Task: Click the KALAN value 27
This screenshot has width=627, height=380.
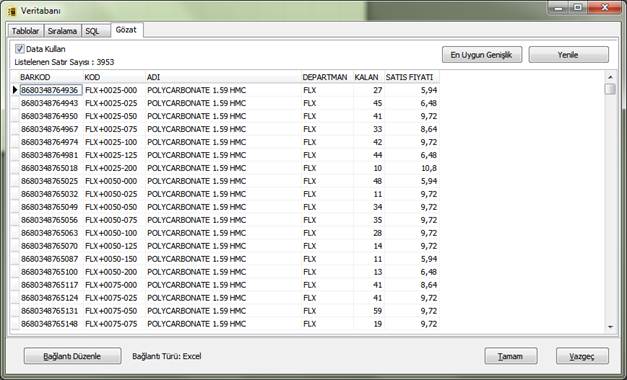Action: coord(369,90)
